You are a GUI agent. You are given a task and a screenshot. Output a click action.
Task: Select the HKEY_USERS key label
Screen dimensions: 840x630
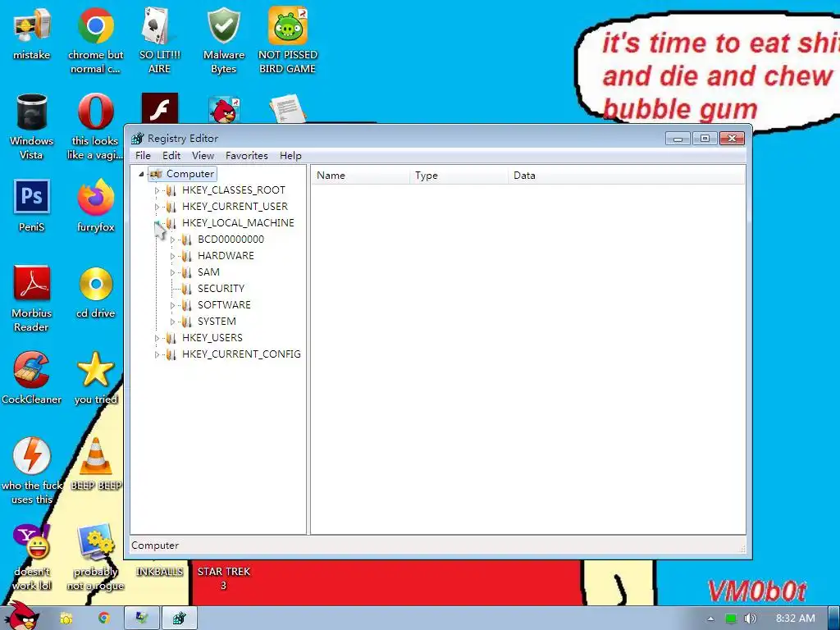(x=212, y=338)
